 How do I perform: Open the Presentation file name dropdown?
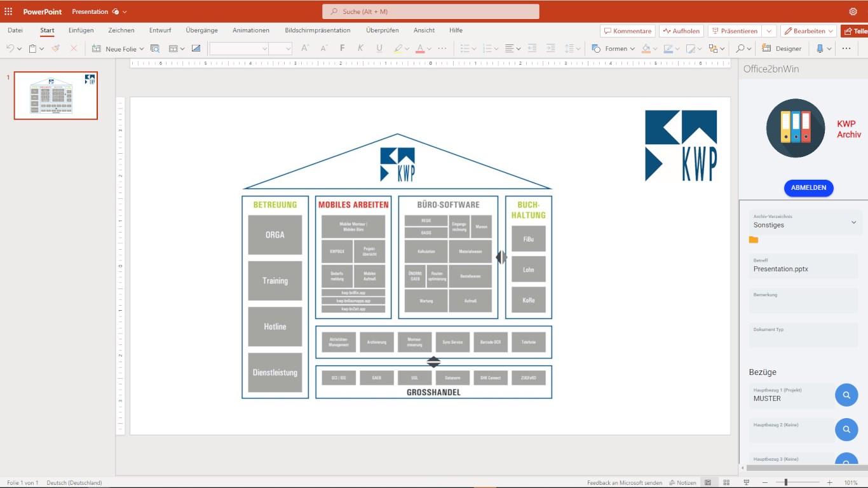tap(125, 11)
